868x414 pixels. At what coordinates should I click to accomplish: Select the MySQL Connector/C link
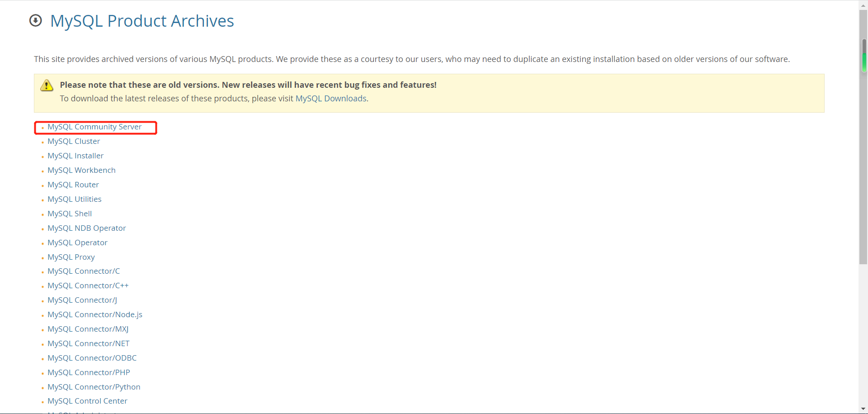tap(84, 271)
